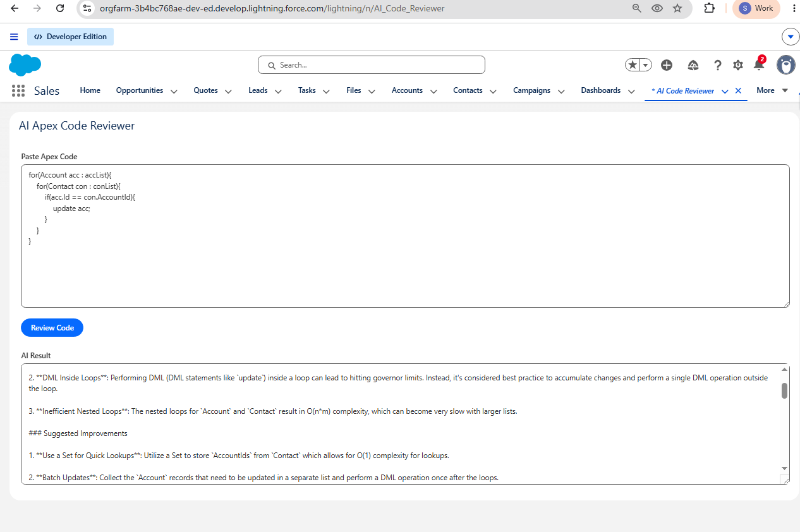Click the browser forward arrow
This screenshot has width=800, height=532.
click(37, 8)
